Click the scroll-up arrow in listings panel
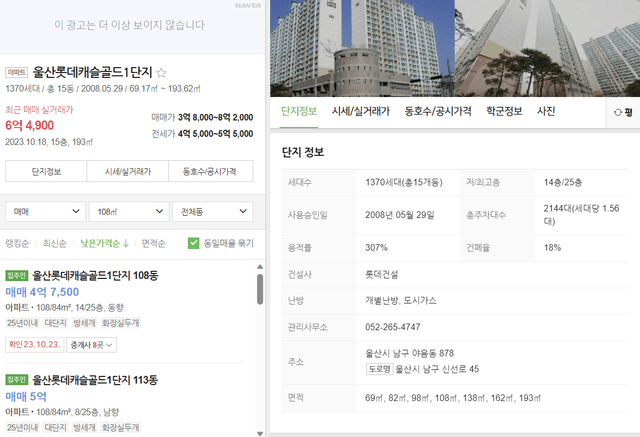This screenshot has width=640, height=437. pos(260,267)
